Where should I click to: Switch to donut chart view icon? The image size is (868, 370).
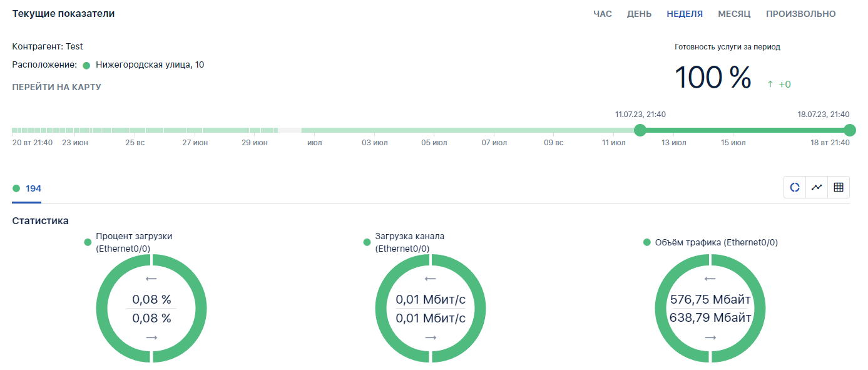coord(795,187)
